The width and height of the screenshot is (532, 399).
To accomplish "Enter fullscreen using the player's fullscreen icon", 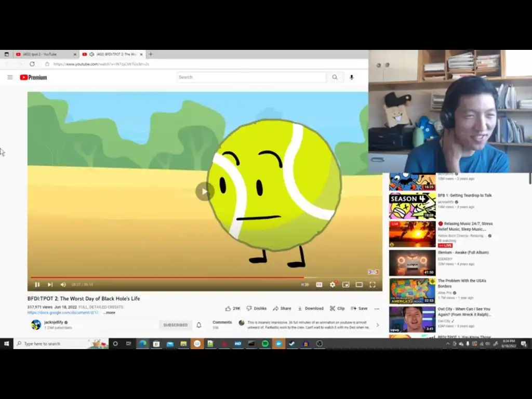I will (373, 285).
